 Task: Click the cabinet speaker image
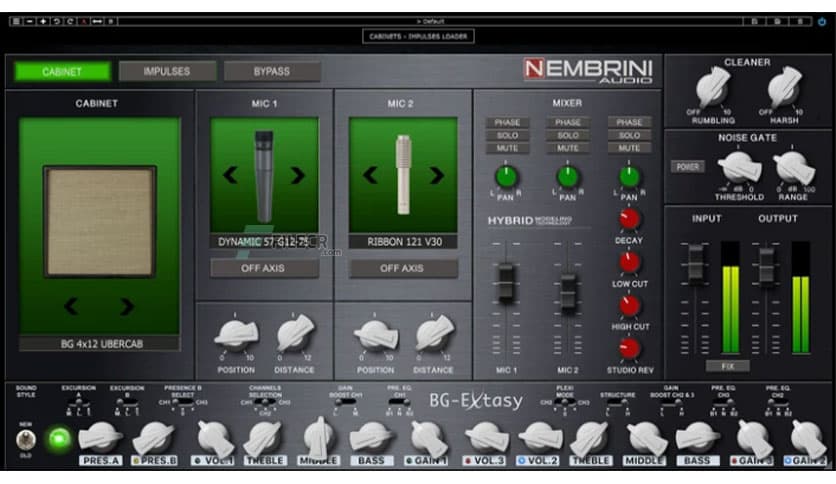100,221
